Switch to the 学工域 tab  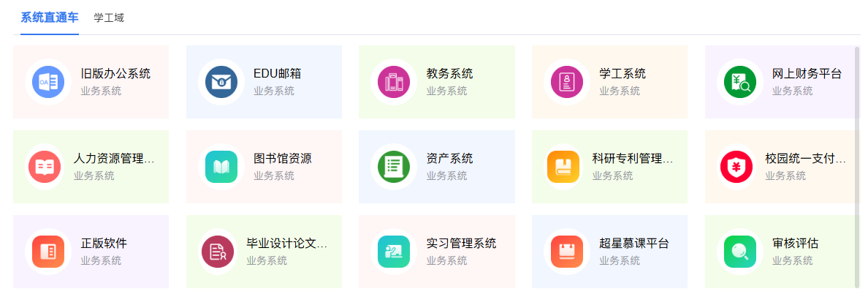[x=109, y=18]
